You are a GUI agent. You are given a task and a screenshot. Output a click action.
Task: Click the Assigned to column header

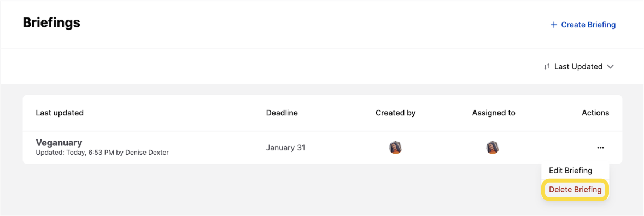[x=494, y=113]
